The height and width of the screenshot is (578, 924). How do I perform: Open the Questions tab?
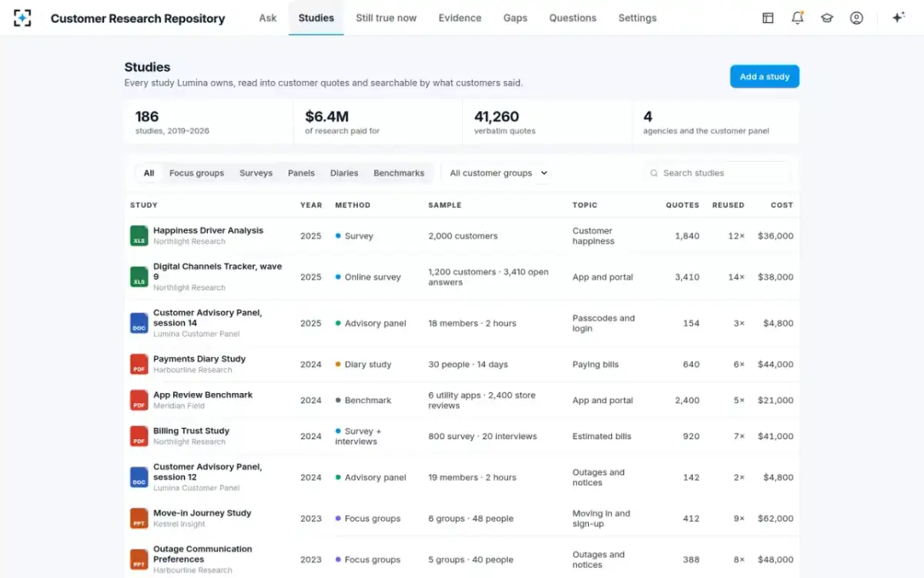pyautogui.click(x=573, y=18)
